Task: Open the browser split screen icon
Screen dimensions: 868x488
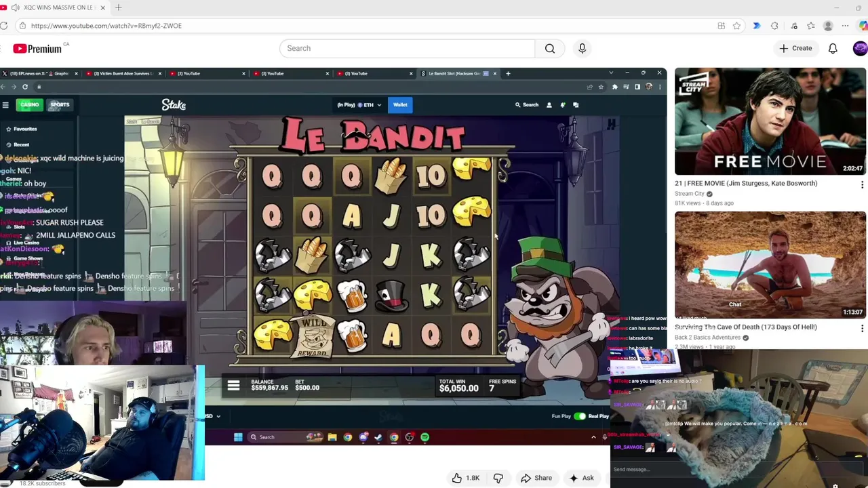Action: point(721,26)
